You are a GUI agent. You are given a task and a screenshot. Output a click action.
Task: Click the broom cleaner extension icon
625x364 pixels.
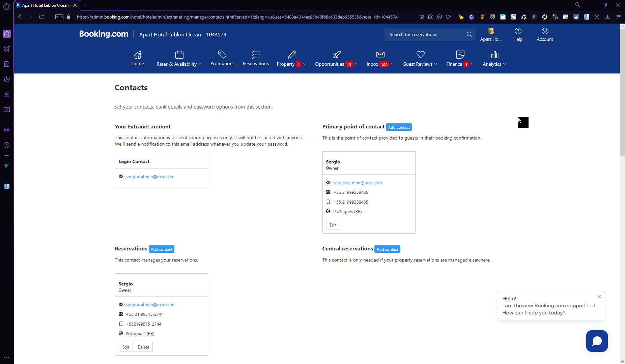461,17
